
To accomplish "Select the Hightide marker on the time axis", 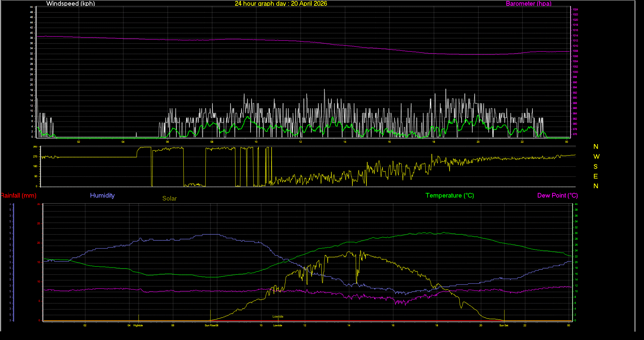I will tap(138, 325).
